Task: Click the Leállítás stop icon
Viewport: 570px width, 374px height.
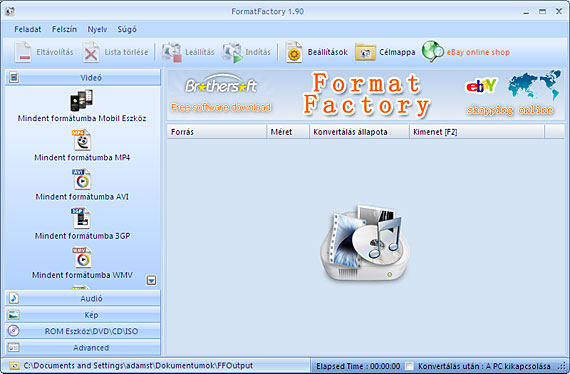Action: (x=172, y=52)
